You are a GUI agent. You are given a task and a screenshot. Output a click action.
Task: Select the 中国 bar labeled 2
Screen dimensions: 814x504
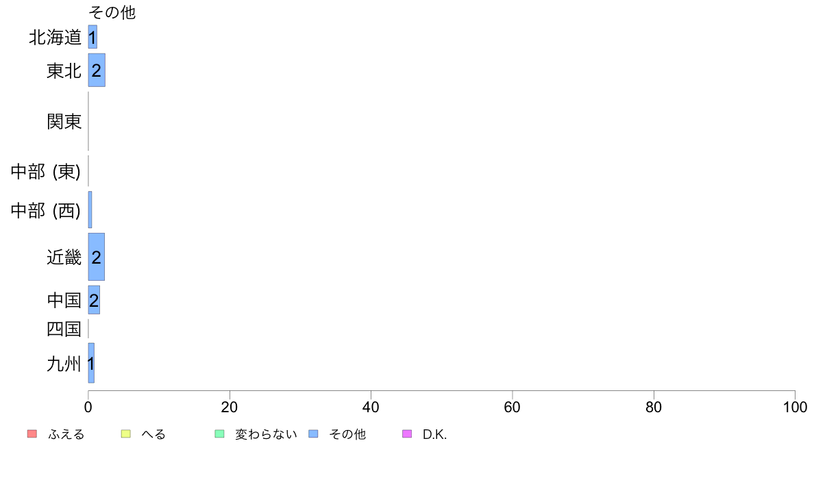point(94,300)
